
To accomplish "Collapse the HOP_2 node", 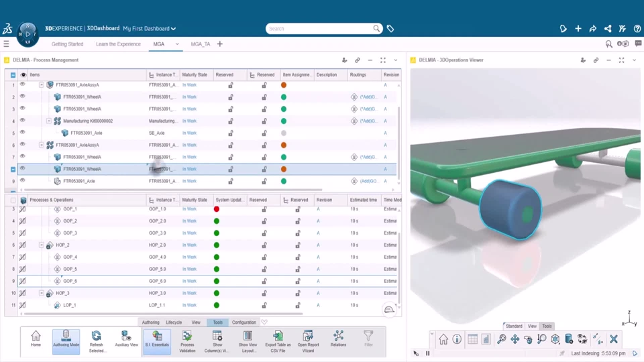I will [x=42, y=245].
